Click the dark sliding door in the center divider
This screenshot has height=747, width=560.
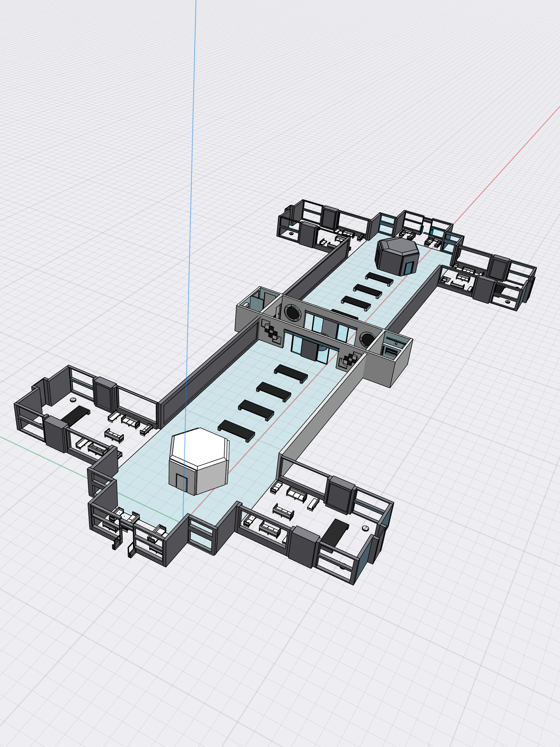(x=309, y=350)
